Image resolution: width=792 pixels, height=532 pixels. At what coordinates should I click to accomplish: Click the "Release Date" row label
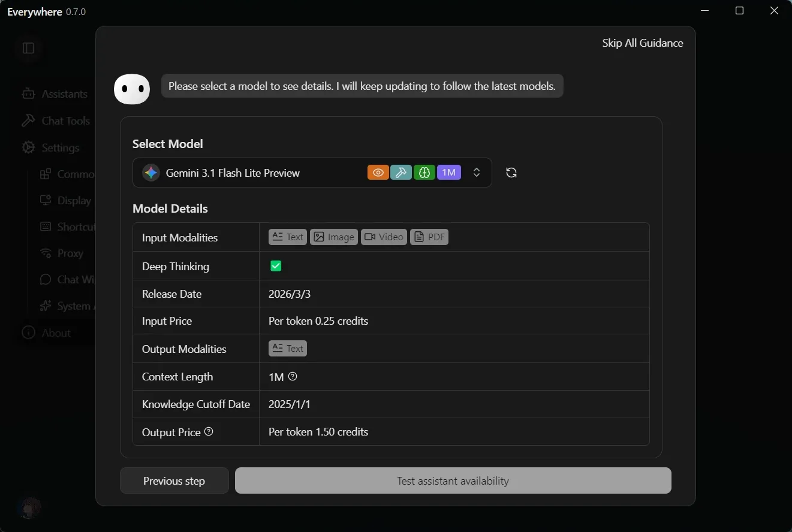172,294
